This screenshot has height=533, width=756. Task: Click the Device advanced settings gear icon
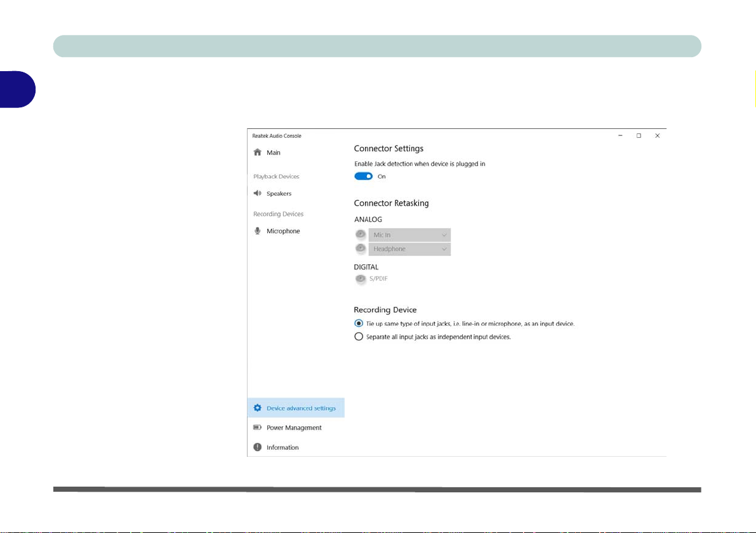(x=258, y=408)
